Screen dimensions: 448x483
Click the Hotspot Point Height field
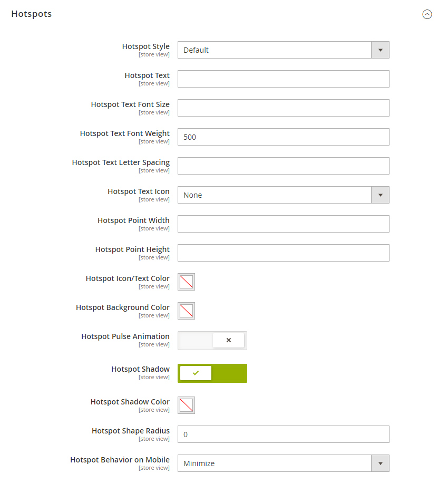pos(283,253)
